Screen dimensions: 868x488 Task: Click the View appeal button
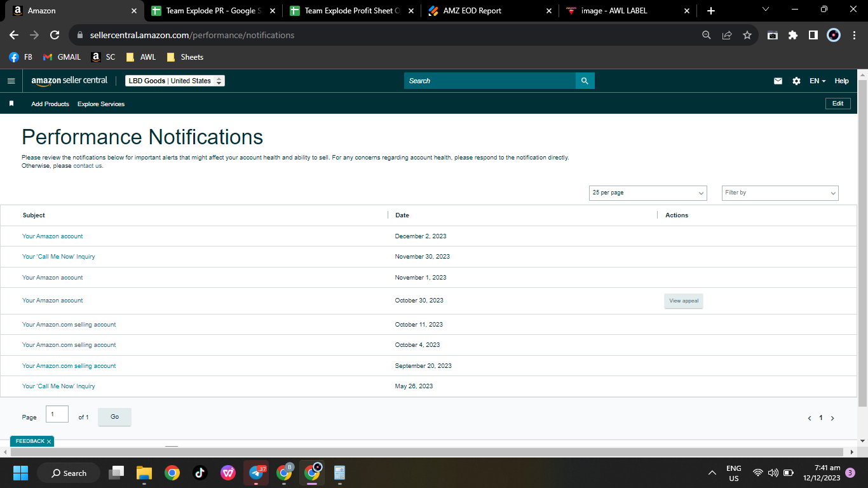(684, 301)
